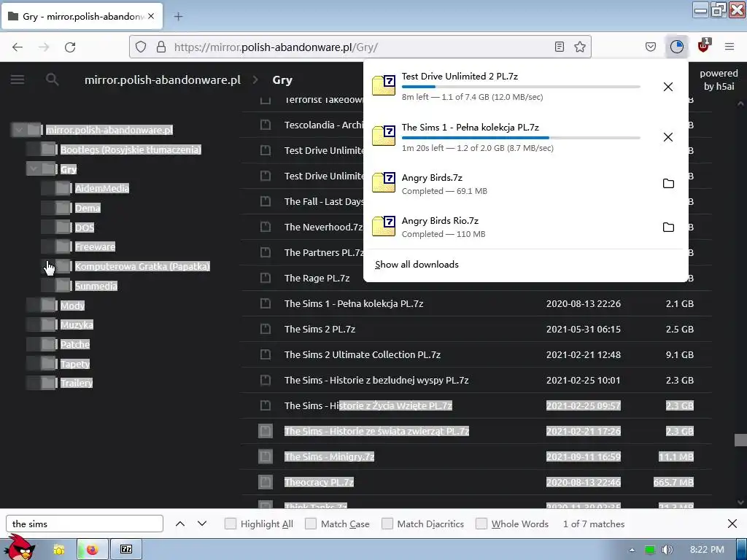Focus the find bar text field
This screenshot has height=560, width=747.
85,524
